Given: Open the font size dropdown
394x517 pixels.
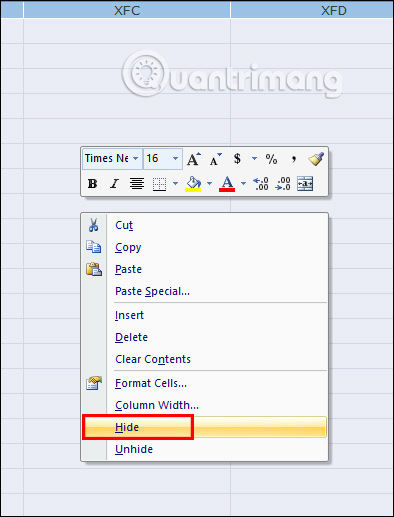Looking at the screenshot, I should click(175, 158).
